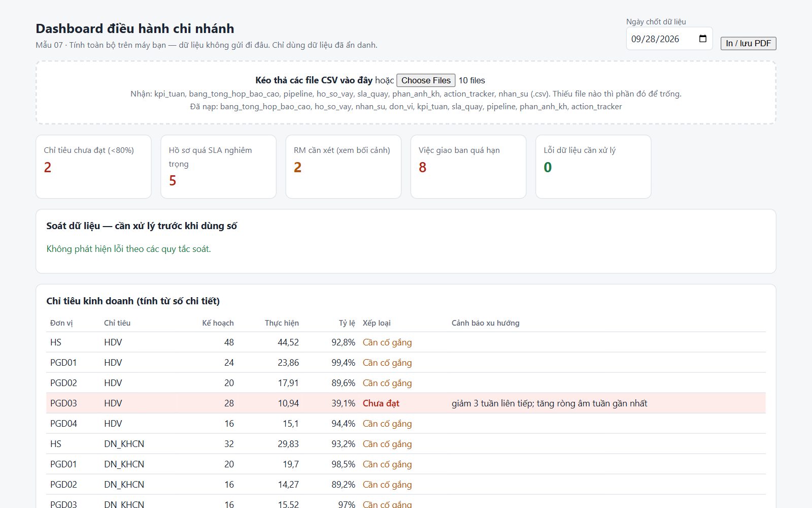
Task: Click the Kế hoạch value 48
Action: (x=229, y=342)
